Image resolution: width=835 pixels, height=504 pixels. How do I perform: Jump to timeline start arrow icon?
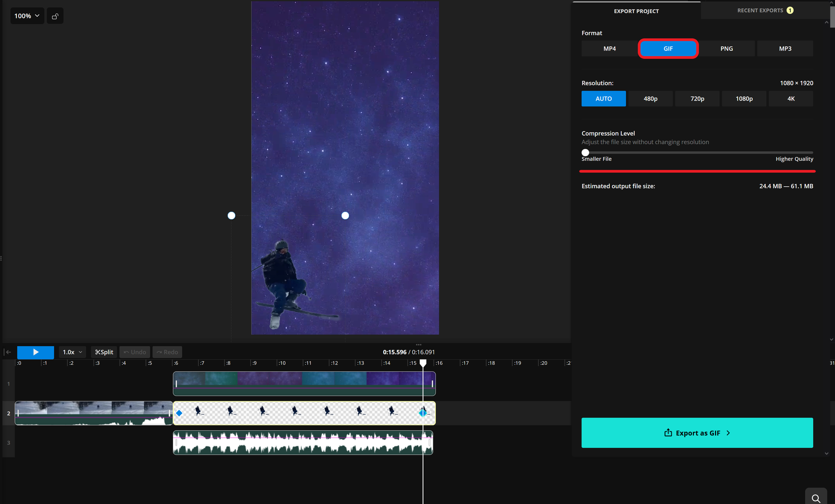click(8, 352)
